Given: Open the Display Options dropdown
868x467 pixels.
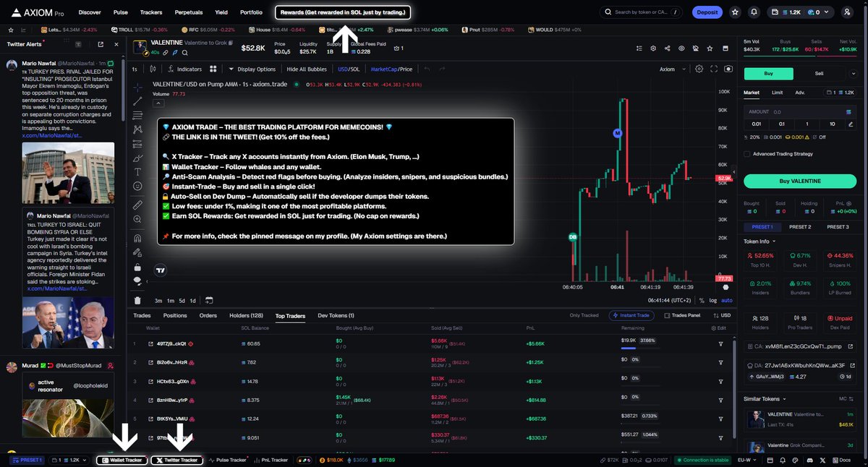Looking at the screenshot, I should click(x=252, y=69).
